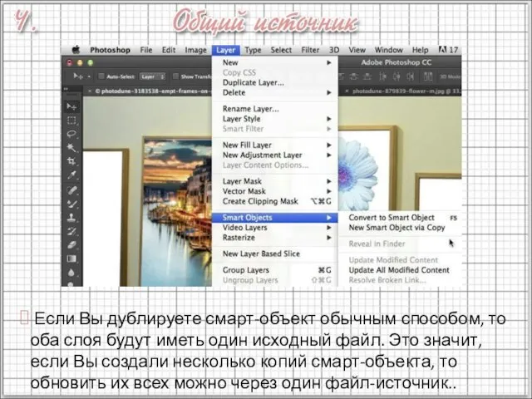Choose Update All Modified Content
This screenshot has height=399, width=532.
(399, 269)
